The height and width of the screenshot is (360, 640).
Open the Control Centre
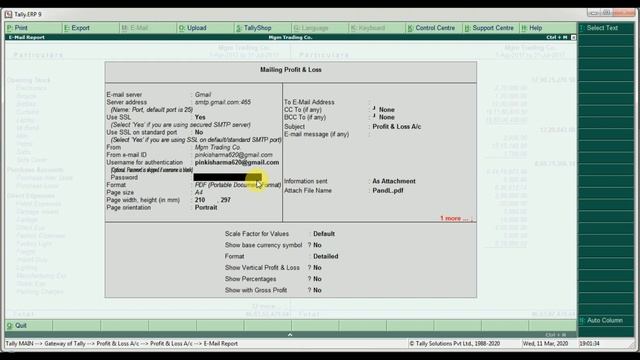431,28
